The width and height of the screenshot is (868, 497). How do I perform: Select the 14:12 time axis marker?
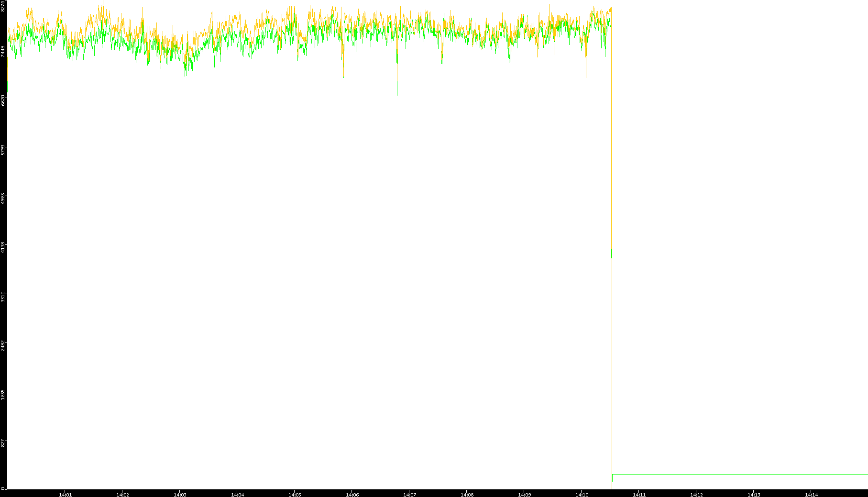click(x=696, y=495)
